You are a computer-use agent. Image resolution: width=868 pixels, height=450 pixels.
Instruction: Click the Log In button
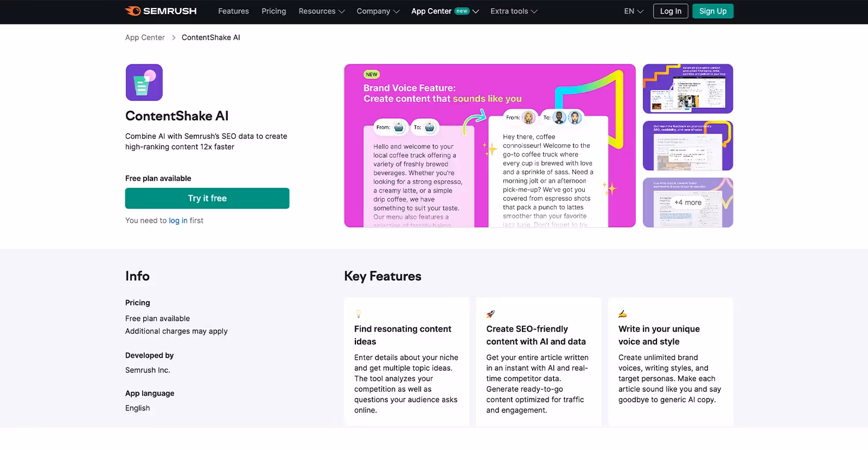point(671,11)
